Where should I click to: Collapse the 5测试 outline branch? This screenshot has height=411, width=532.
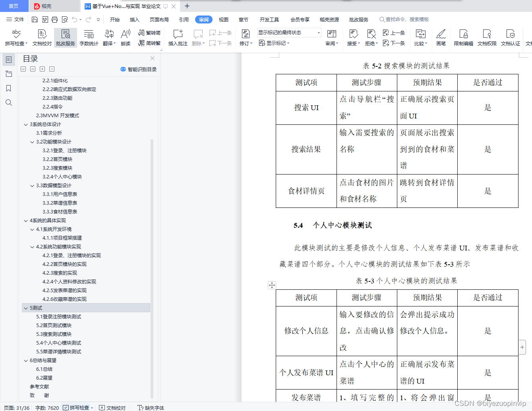[26, 308]
